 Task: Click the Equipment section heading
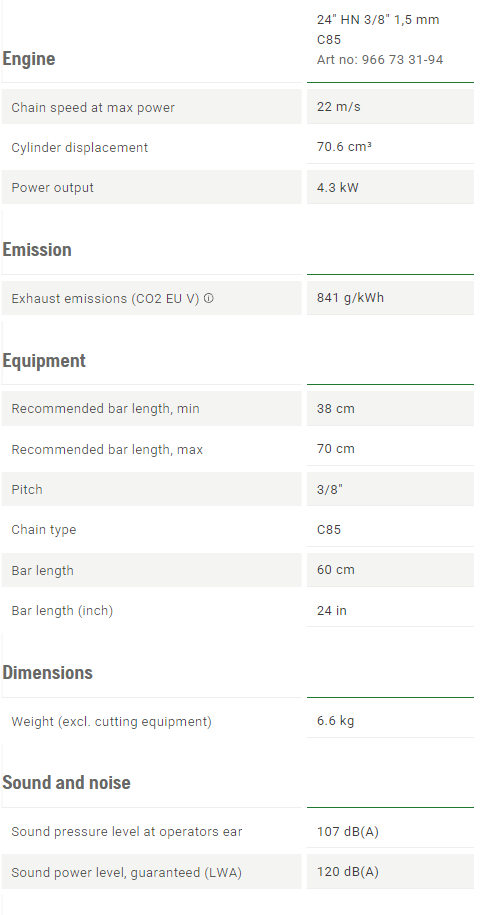coord(44,361)
